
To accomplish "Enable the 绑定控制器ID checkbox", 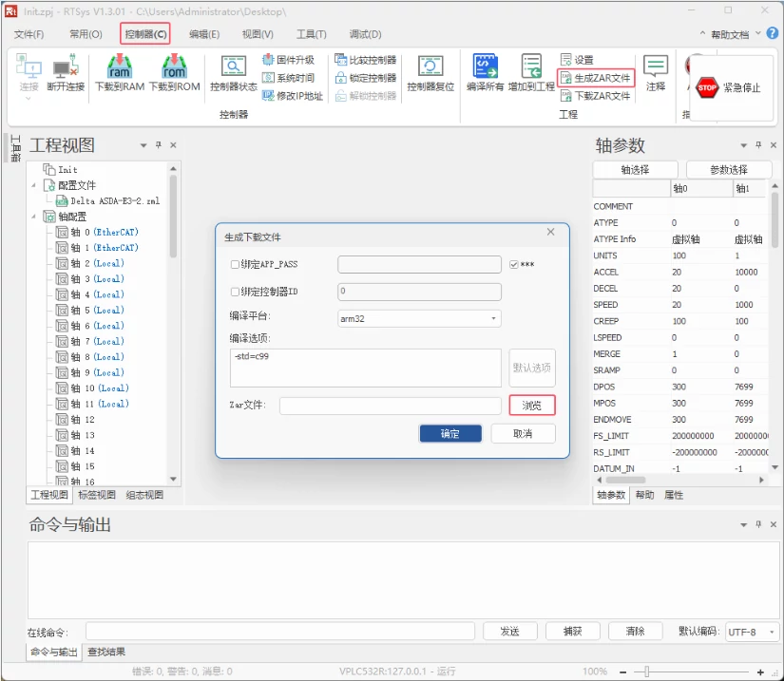I will pyautogui.click(x=236, y=292).
